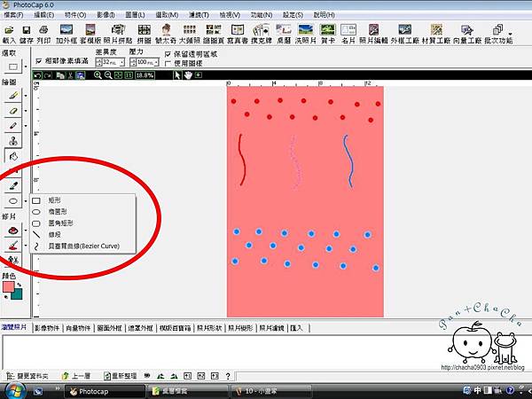Expand the eraser tool dropdown arrow
Screen dimensions: 532x399
26,111
